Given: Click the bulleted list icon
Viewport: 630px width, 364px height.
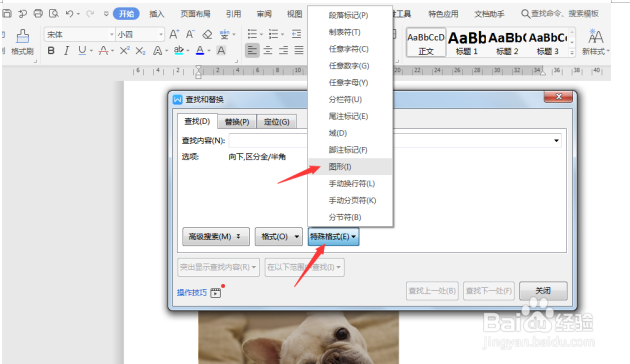Looking at the screenshot, I should click(x=252, y=35).
